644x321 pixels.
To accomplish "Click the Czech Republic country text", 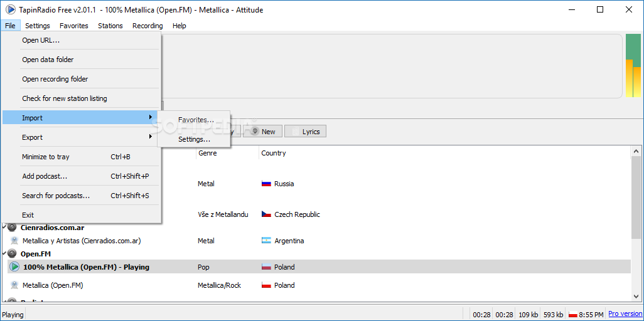I will pyautogui.click(x=297, y=214).
